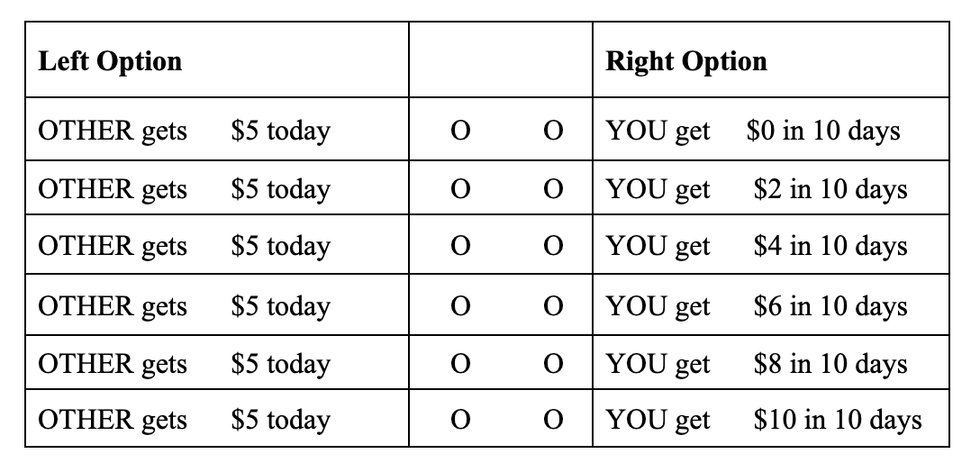Select the left circle in the $0 row

460,132
